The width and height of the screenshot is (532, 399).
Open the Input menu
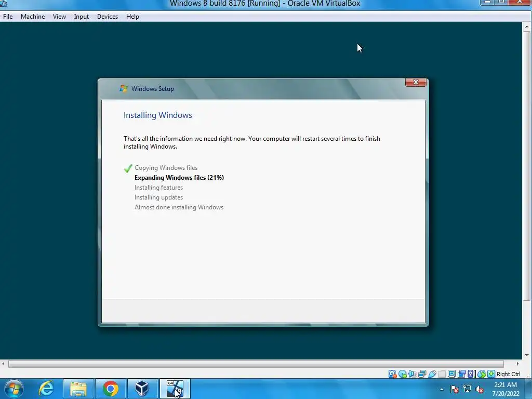coord(82,17)
